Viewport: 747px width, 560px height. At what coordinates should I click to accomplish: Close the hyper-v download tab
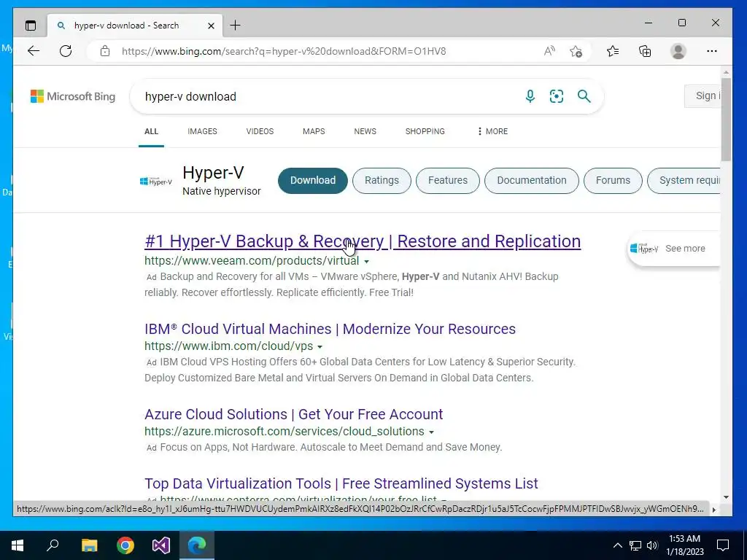(211, 26)
